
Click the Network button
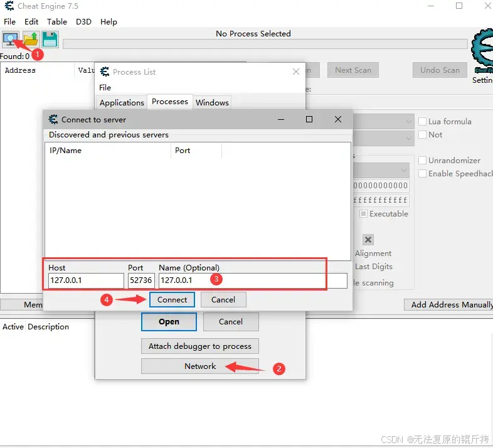pyautogui.click(x=200, y=366)
